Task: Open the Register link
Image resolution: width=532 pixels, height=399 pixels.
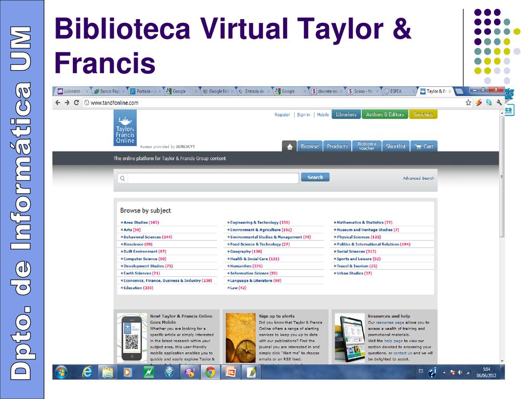Action: click(282, 115)
